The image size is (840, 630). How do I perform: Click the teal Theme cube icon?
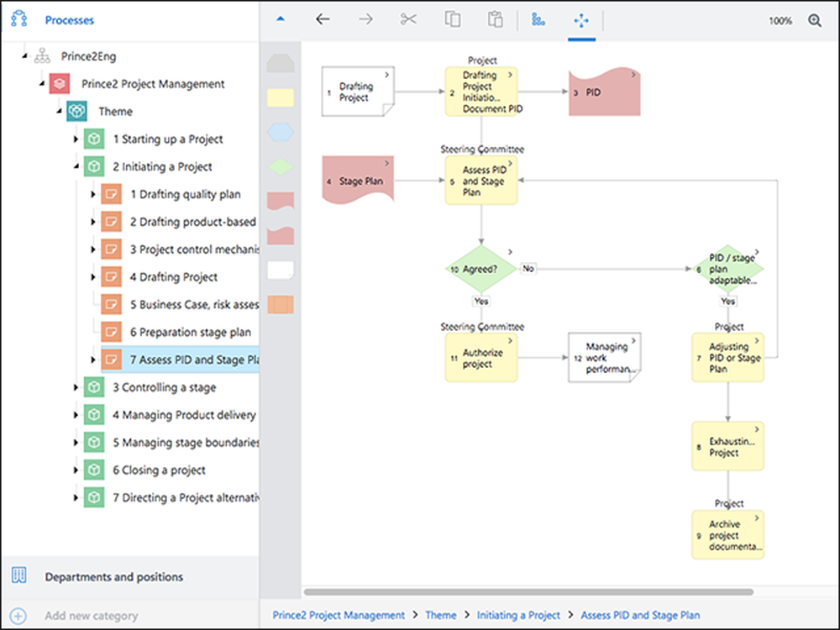[76, 111]
